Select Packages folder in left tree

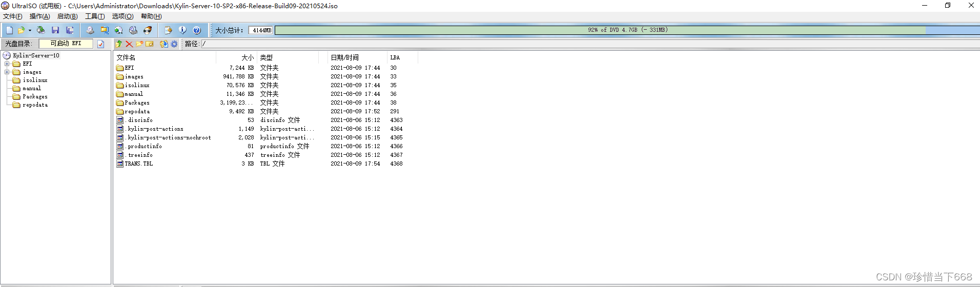tap(35, 97)
